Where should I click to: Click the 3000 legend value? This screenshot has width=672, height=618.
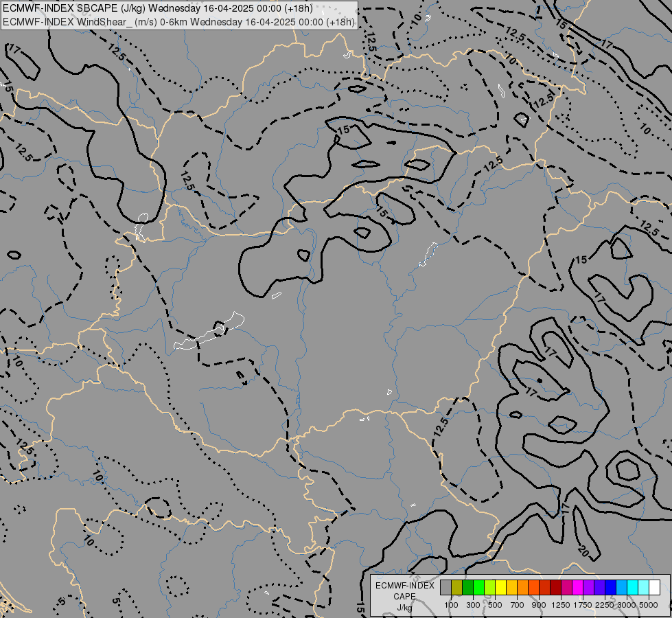click(627, 605)
